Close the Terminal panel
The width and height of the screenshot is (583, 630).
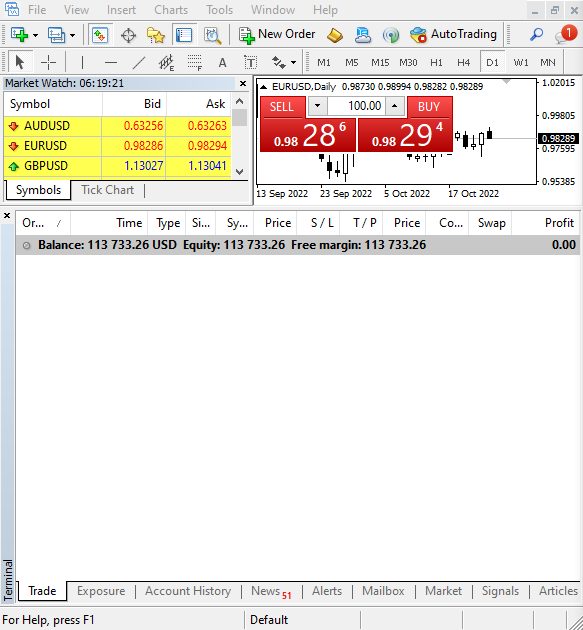point(7,216)
